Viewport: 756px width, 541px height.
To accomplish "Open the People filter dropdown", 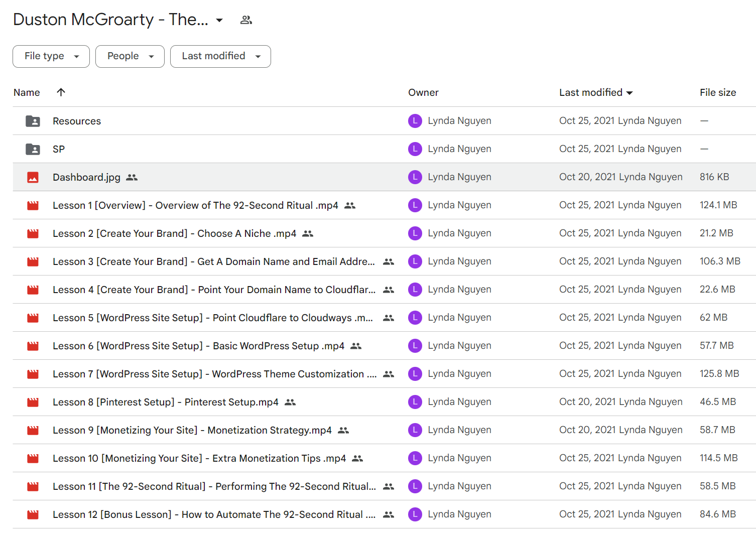I will pyautogui.click(x=130, y=56).
